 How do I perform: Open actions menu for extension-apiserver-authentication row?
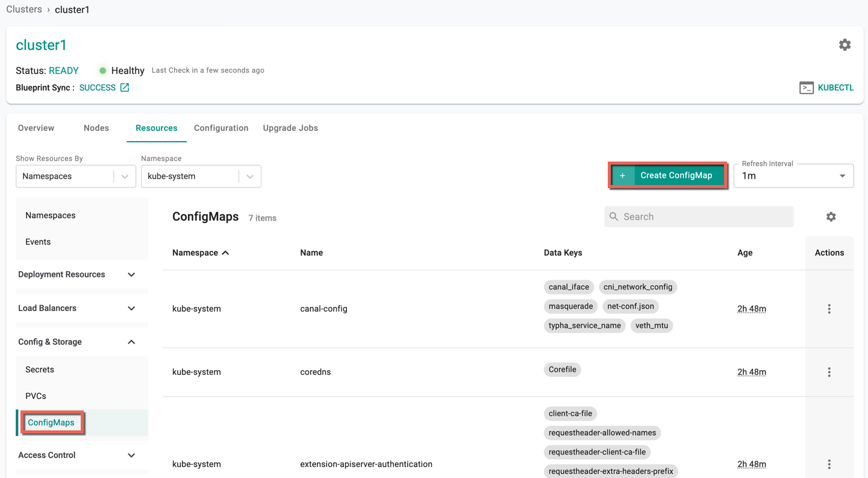829,464
